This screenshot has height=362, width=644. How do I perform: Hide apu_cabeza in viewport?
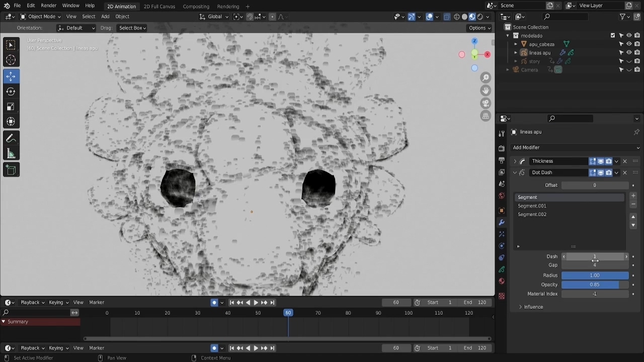point(629,44)
